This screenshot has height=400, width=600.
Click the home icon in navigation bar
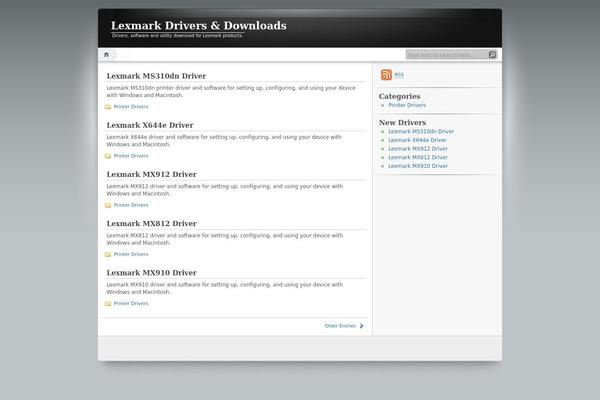point(106,55)
